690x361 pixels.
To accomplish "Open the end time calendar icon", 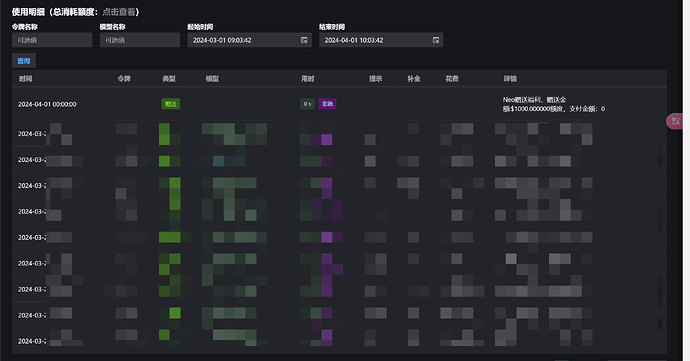I will point(436,40).
